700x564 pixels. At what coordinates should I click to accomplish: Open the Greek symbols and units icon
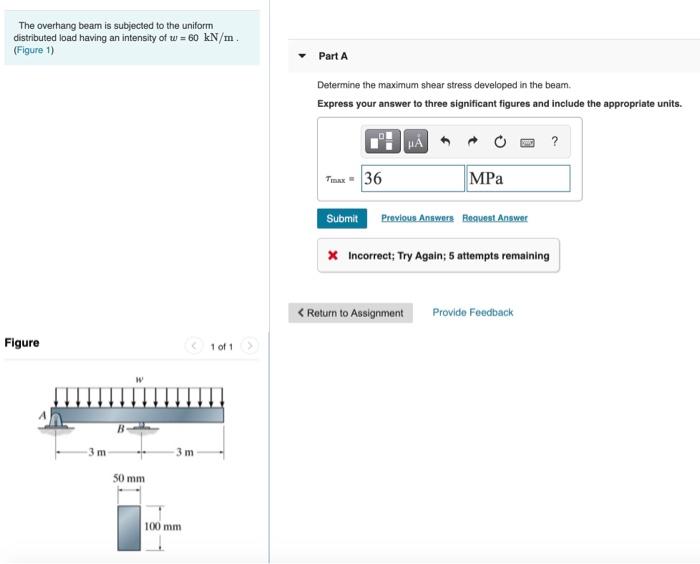(416, 142)
